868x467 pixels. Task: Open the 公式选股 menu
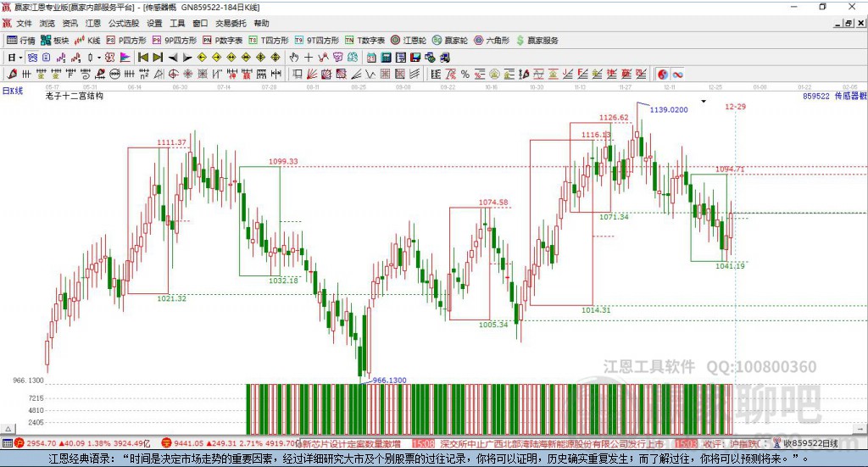(x=124, y=23)
